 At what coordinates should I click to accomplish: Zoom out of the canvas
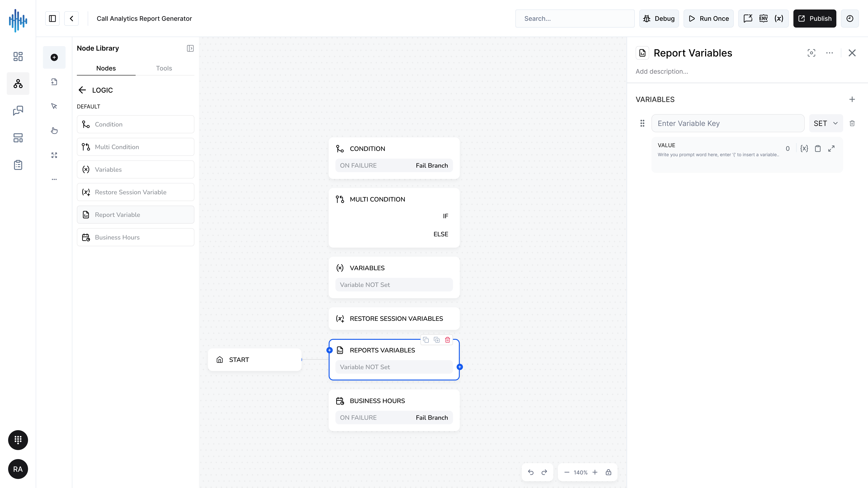pyautogui.click(x=567, y=472)
